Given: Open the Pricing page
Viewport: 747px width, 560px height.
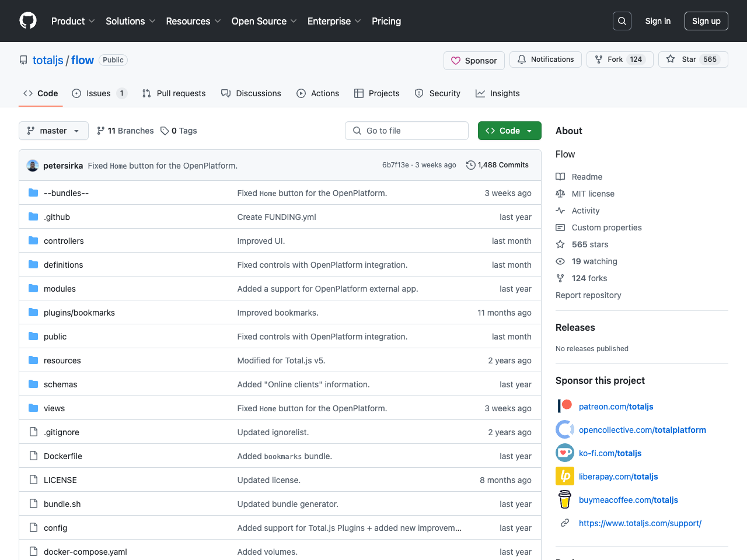Looking at the screenshot, I should point(386,21).
